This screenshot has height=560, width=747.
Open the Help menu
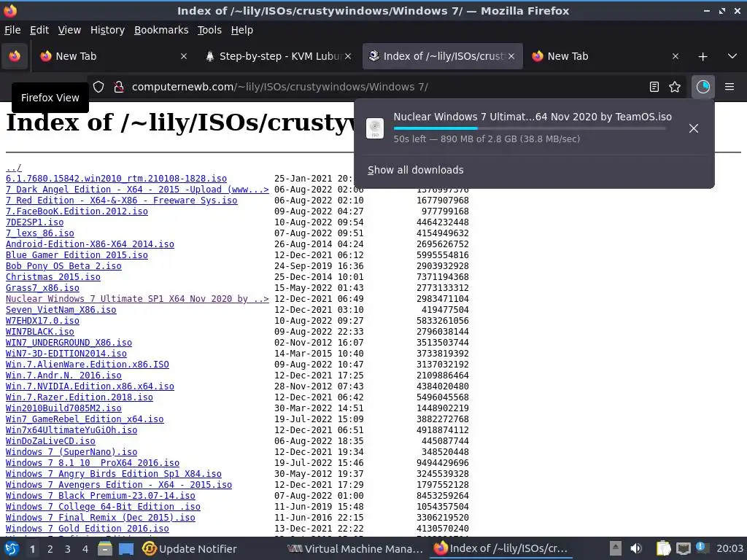coord(242,30)
